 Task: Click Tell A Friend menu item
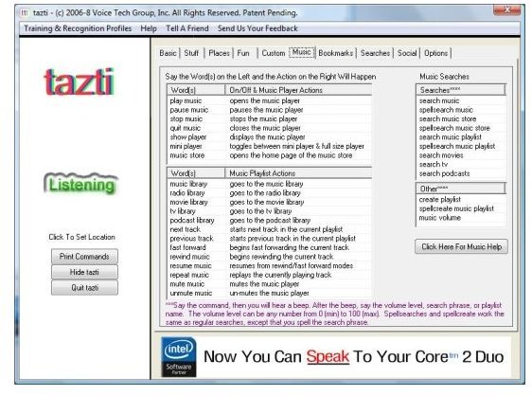187,28
